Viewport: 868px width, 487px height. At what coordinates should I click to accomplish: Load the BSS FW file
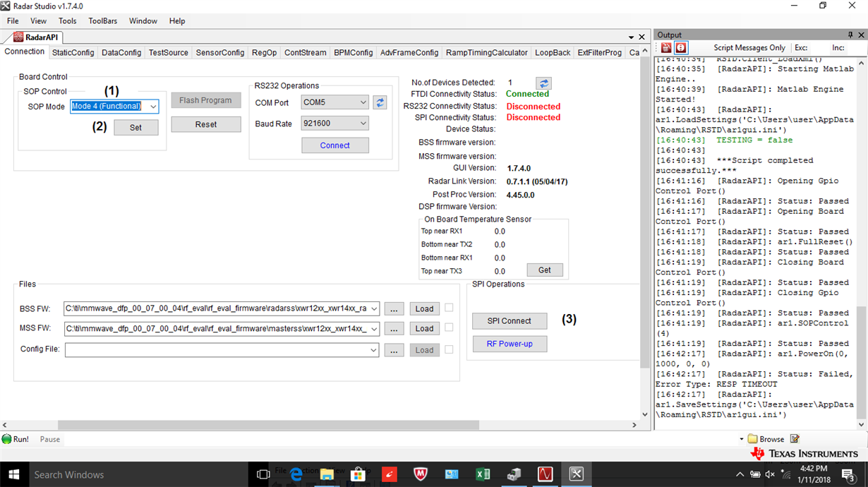click(x=424, y=308)
